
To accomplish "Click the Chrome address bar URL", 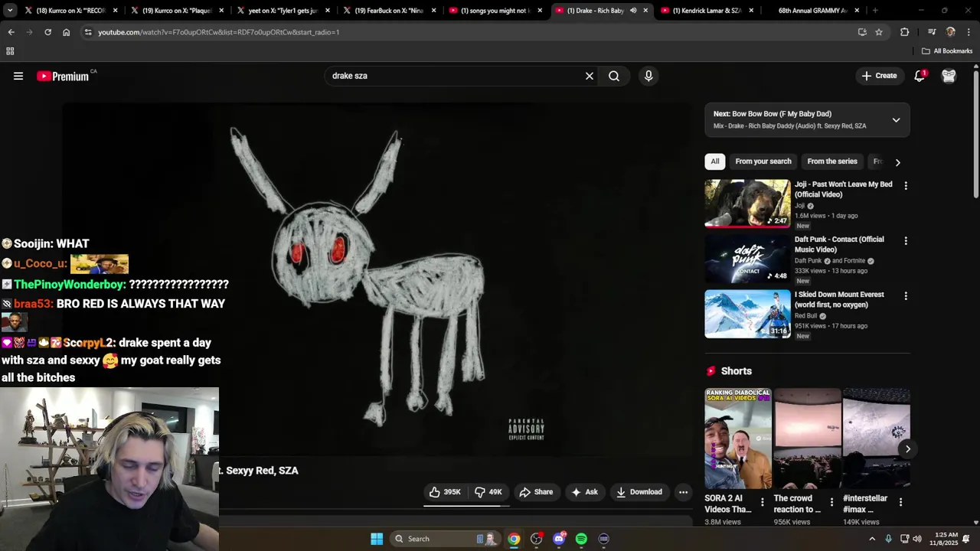I will coord(218,32).
